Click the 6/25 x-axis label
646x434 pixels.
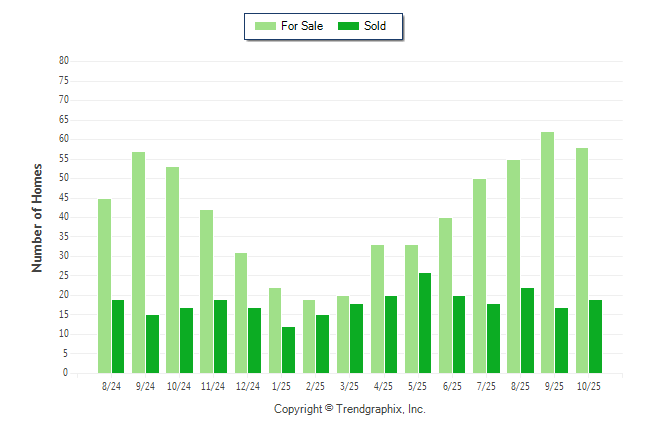point(452,385)
